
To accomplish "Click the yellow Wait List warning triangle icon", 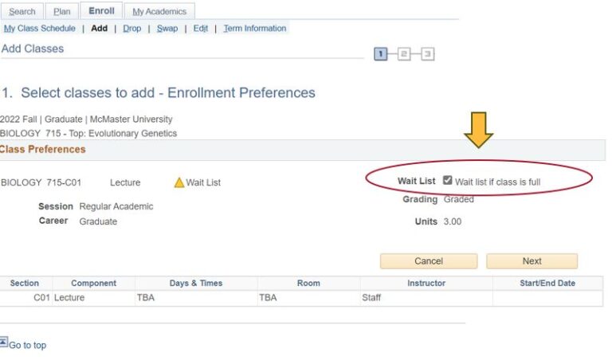I will pyautogui.click(x=179, y=182).
